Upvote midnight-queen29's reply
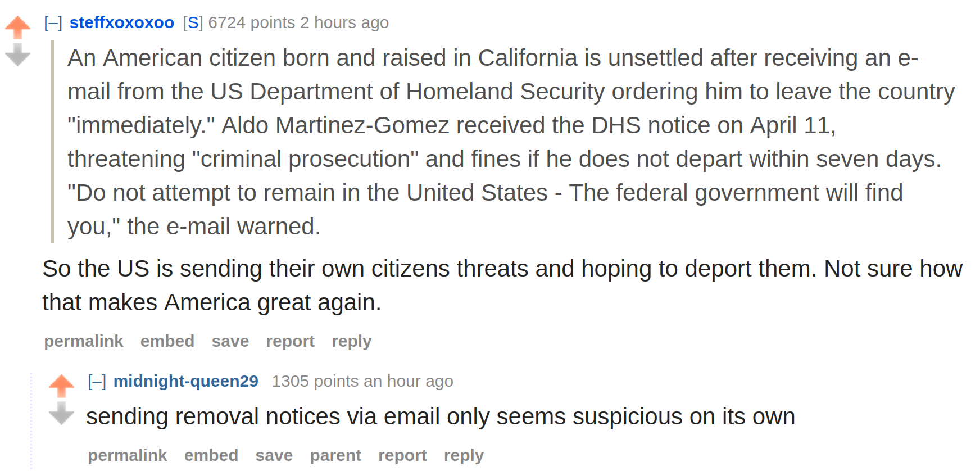 [x=61, y=386]
